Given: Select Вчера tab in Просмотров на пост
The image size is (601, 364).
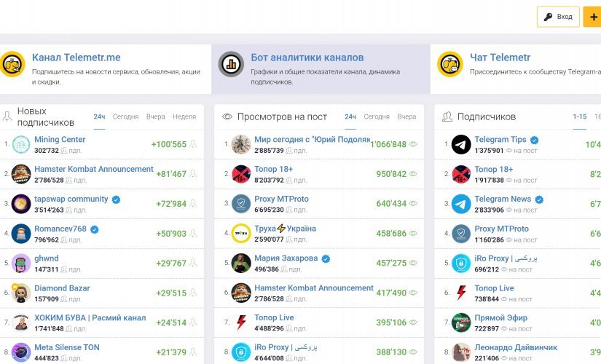Looking at the screenshot, I should click(x=406, y=116).
